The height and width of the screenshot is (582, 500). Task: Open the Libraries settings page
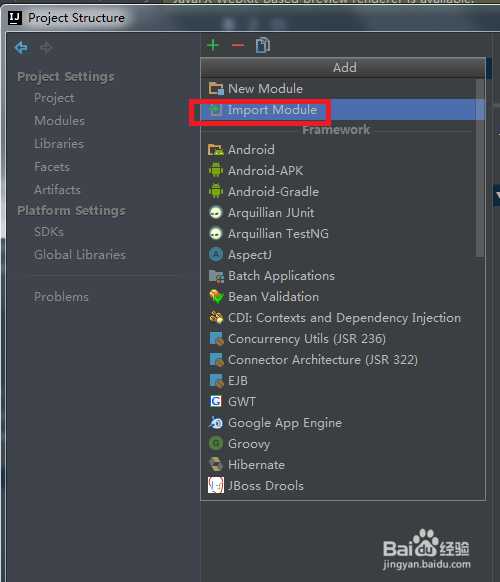point(59,144)
